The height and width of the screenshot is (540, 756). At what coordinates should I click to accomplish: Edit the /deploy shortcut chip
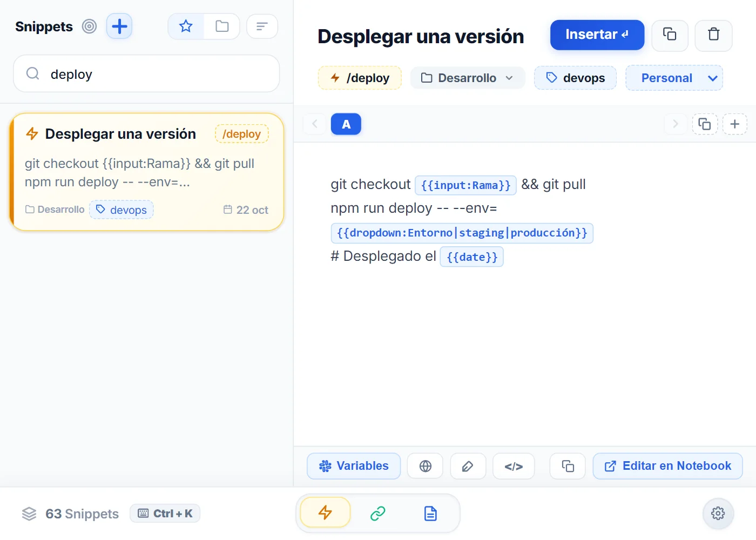(360, 78)
